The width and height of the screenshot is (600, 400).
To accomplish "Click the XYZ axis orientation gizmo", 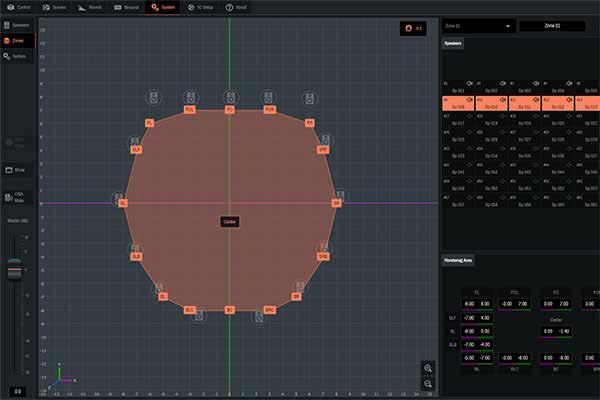I will (x=61, y=375).
